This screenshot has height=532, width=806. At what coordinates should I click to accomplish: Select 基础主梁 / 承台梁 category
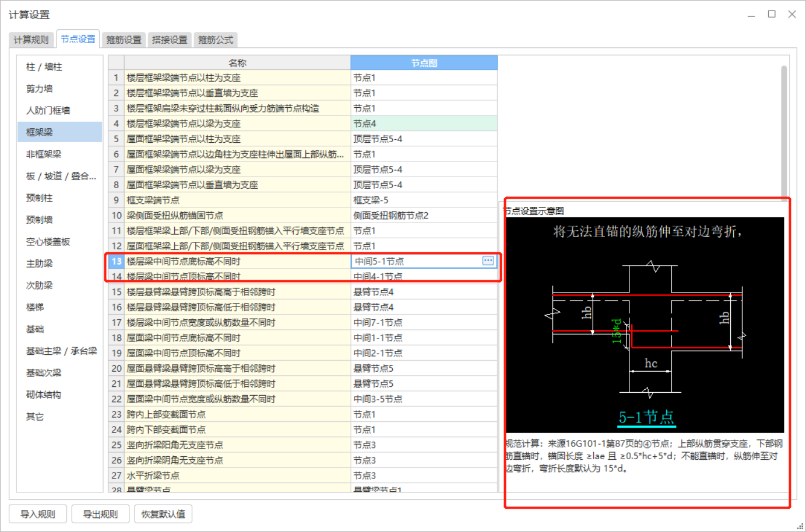tap(59, 351)
